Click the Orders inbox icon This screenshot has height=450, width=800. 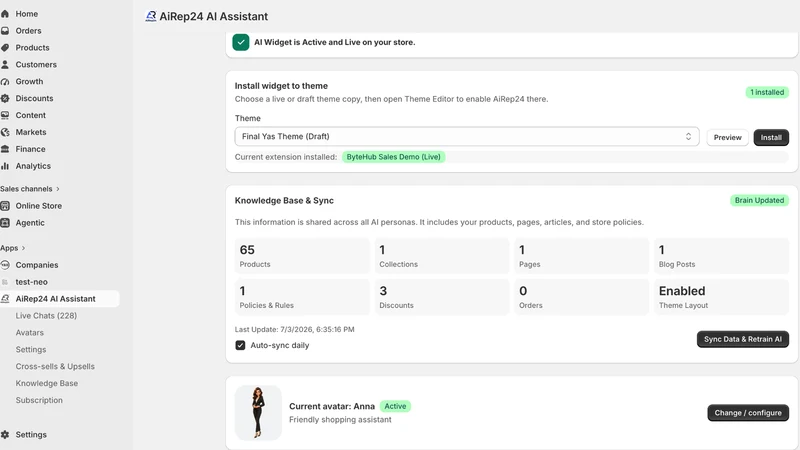[5, 31]
